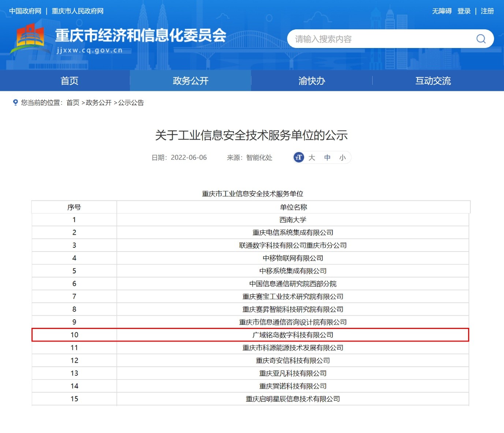The width and height of the screenshot is (504, 433).
Task: Focus the search input field
Action: click(381, 39)
